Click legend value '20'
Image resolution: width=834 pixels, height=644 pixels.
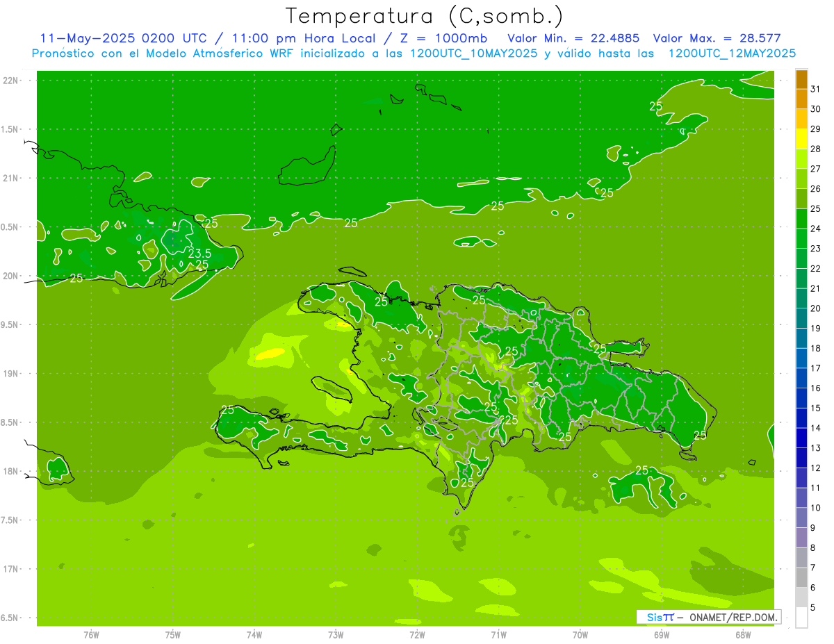816,308
